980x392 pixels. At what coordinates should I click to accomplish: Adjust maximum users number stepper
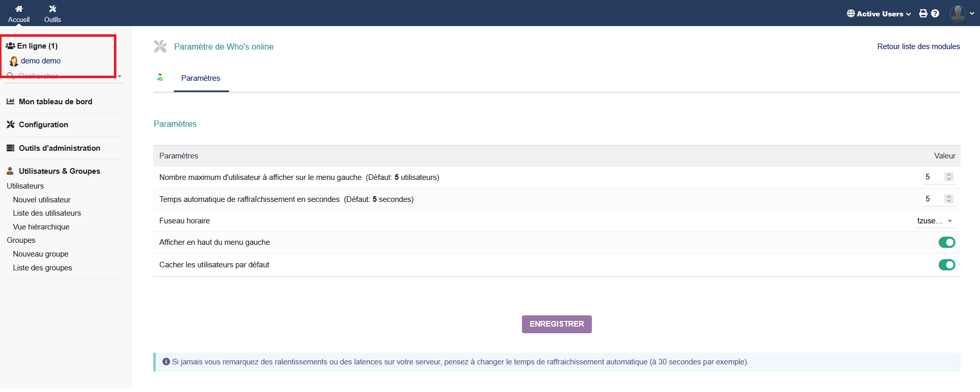tap(948, 177)
